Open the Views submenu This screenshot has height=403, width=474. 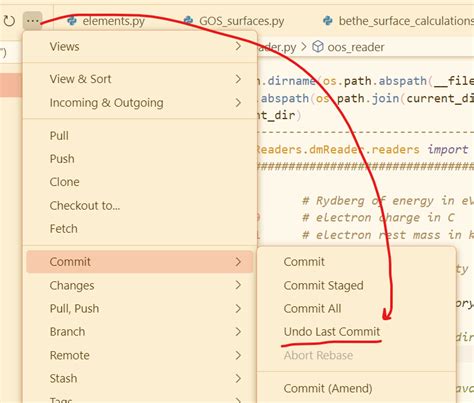pyautogui.click(x=140, y=46)
